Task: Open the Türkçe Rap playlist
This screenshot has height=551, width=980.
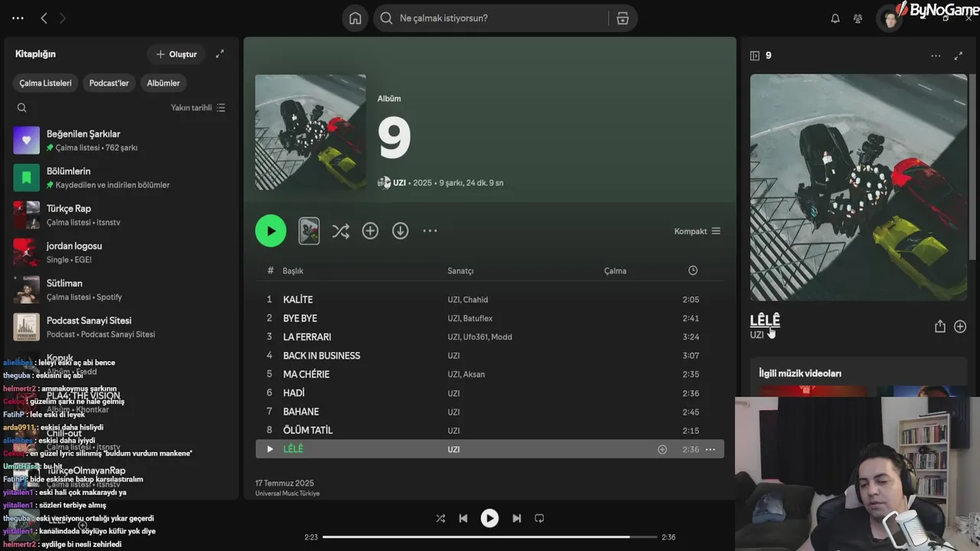Action: [x=122, y=215]
